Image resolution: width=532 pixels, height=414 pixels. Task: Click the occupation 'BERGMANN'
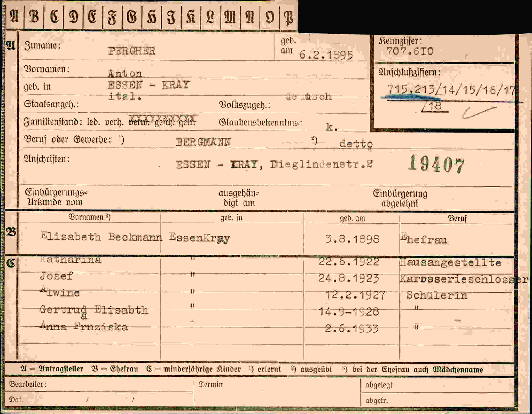[203, 142]
